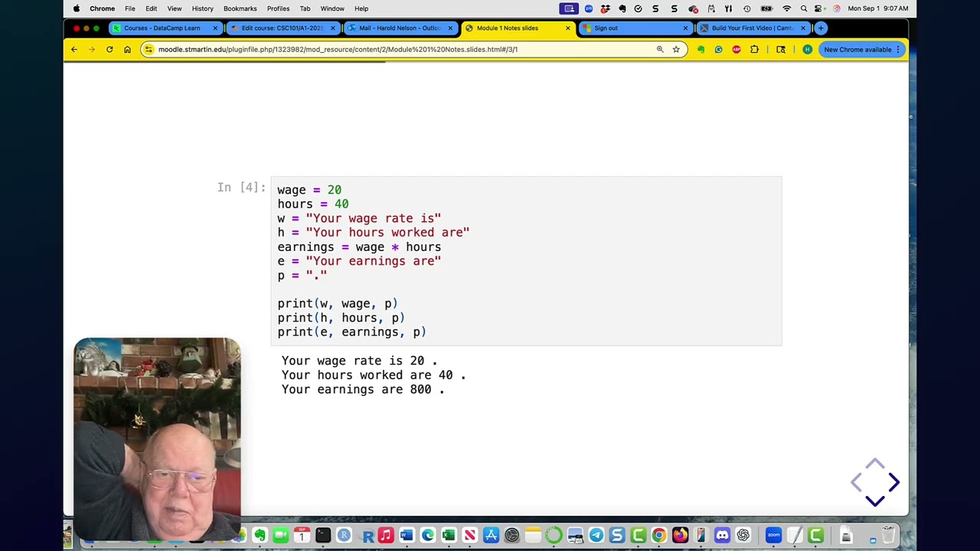Open tab search icon in Chrome toolbar
Image resolution: width=980 pixels, height=551 pixels.
tap(781, 49)
